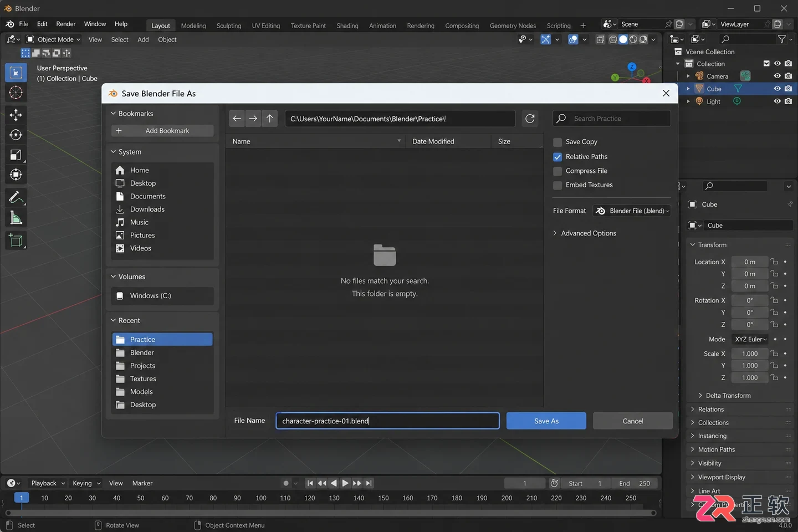Toggle the Relative Paths checkbox

pyautogui.click(x=557, y=157)
